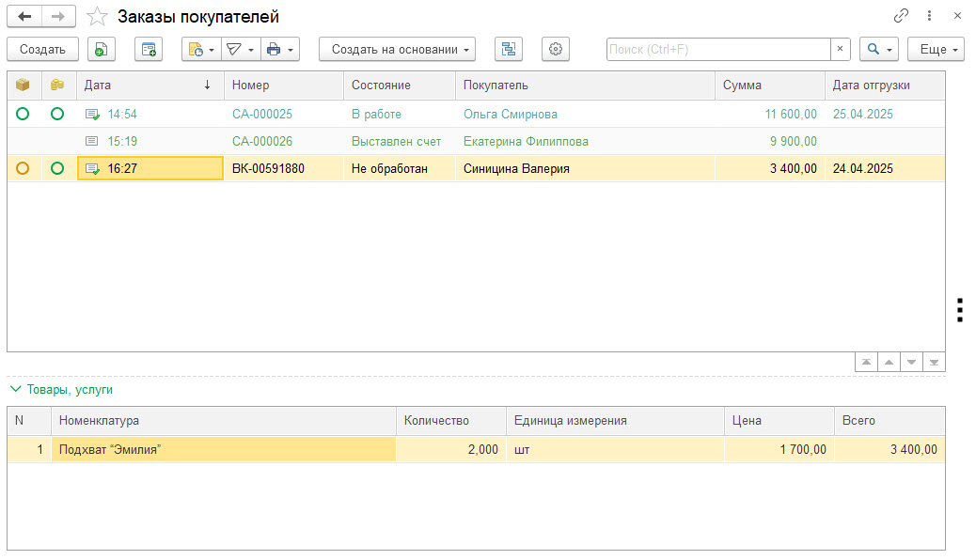
Task: Click shipment status circle for order CA-000025
Action: tap(23, 114)
